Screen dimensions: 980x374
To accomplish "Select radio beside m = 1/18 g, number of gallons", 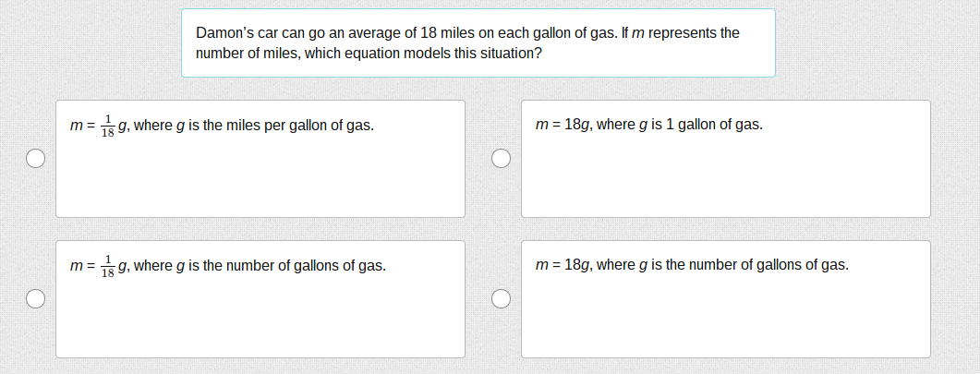I will click(x=34, y=298).
